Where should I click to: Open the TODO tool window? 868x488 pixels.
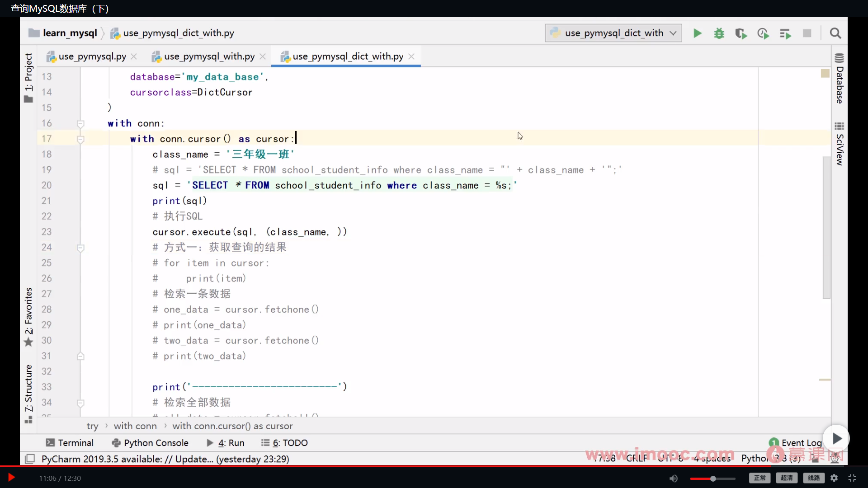click(x=284, y=443)
